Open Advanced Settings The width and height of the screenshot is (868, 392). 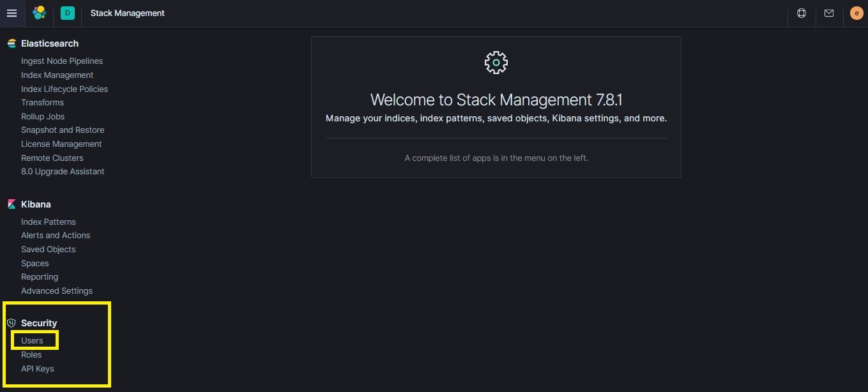(x=57, y=290)
